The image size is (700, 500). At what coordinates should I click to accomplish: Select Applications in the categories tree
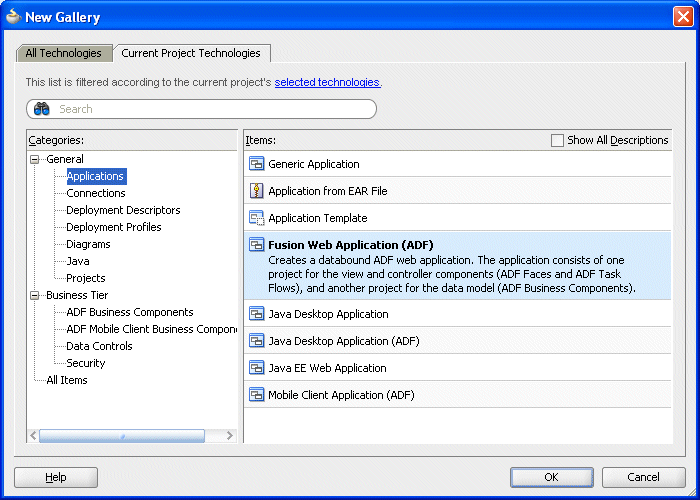pos(96,176)
